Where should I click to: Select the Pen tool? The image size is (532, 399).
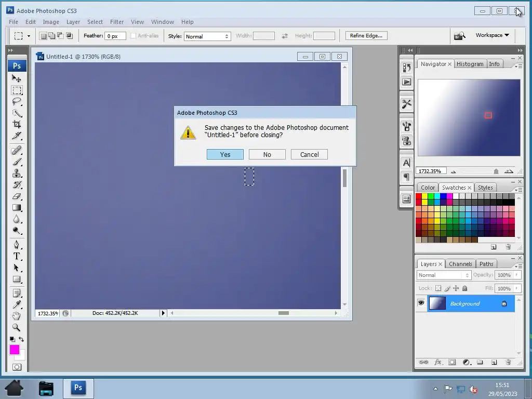click(x=16, y=245)
